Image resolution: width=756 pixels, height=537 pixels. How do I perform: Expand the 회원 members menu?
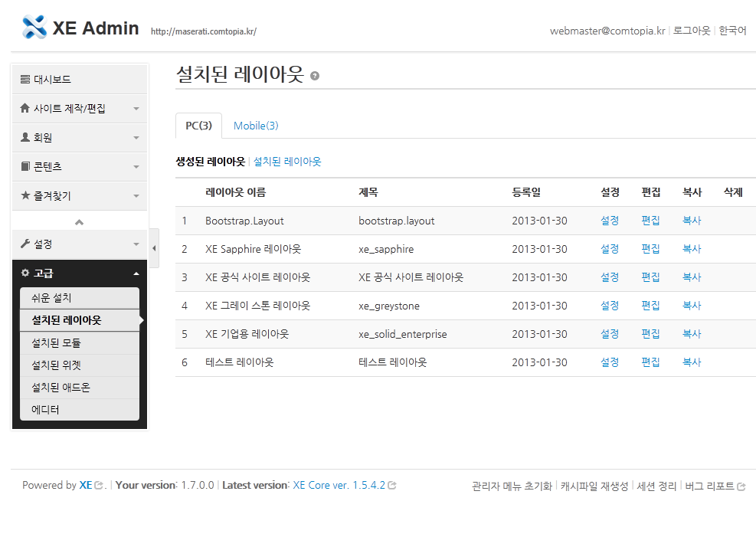click(x=80, y=138)
